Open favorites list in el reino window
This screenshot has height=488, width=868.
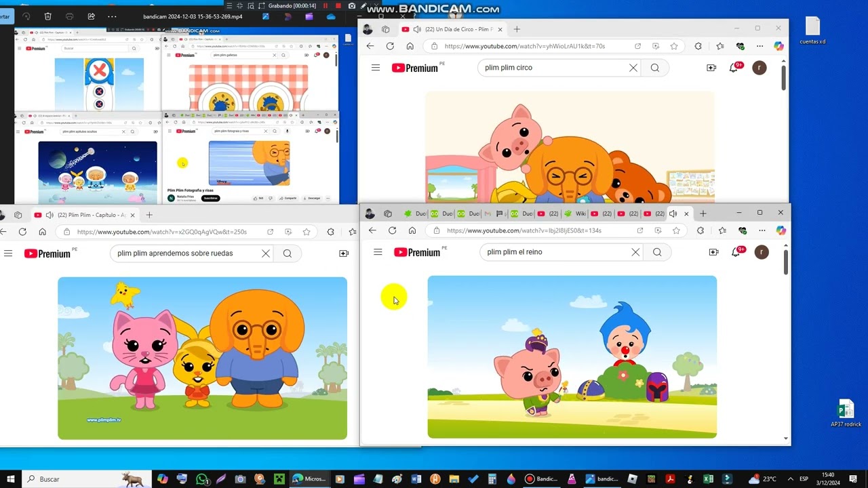pyautogui.click(x=722, y=230)
